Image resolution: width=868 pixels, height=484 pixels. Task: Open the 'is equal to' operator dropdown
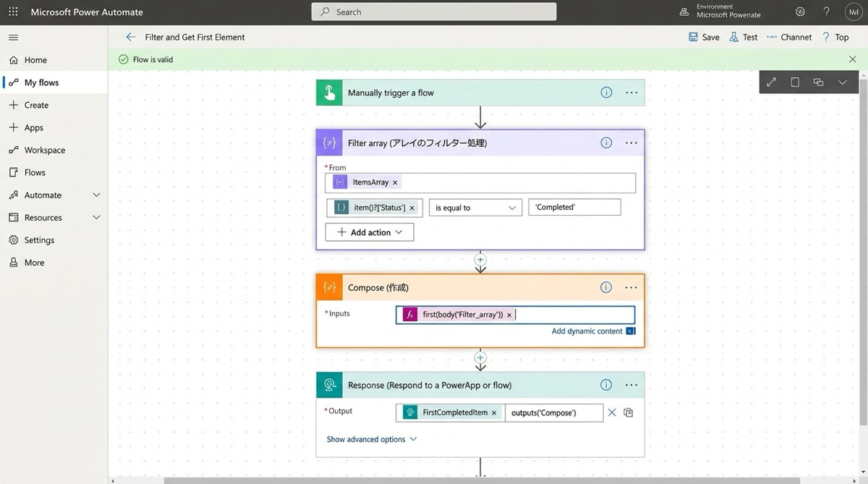click(475, 208)
